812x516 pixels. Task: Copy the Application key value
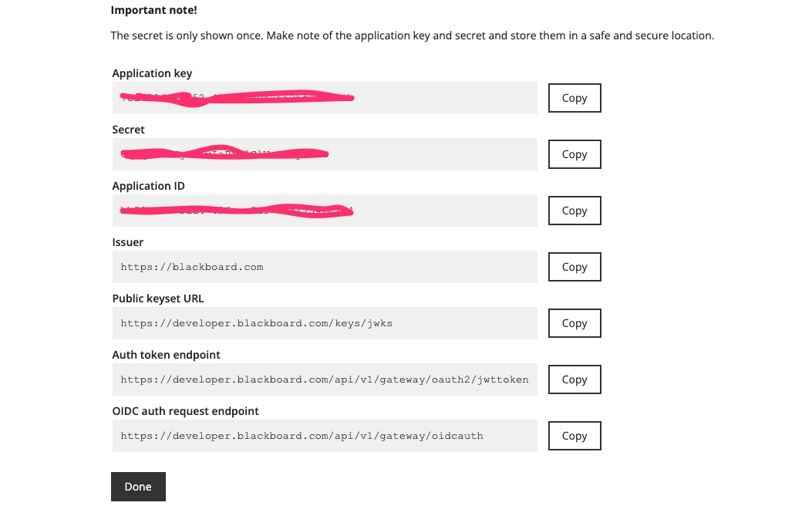574,98
